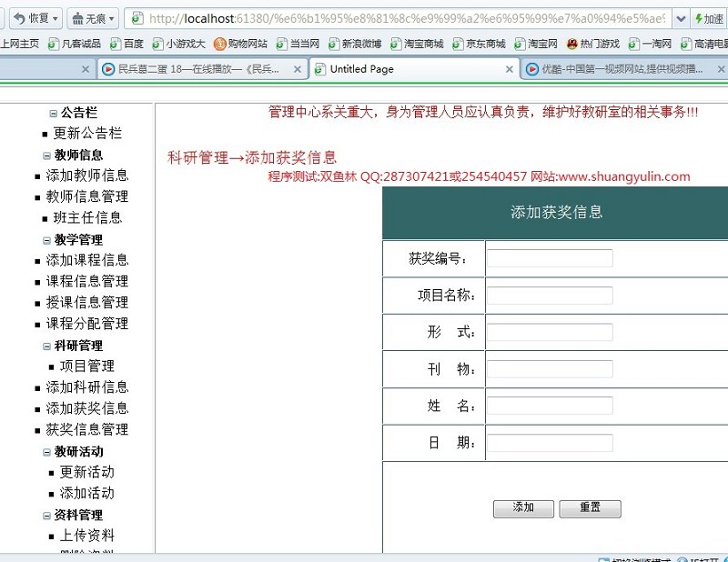Screen dimensions: 728x562
Task: Focus the 项目名称 text field
Action: coord(549,296)
